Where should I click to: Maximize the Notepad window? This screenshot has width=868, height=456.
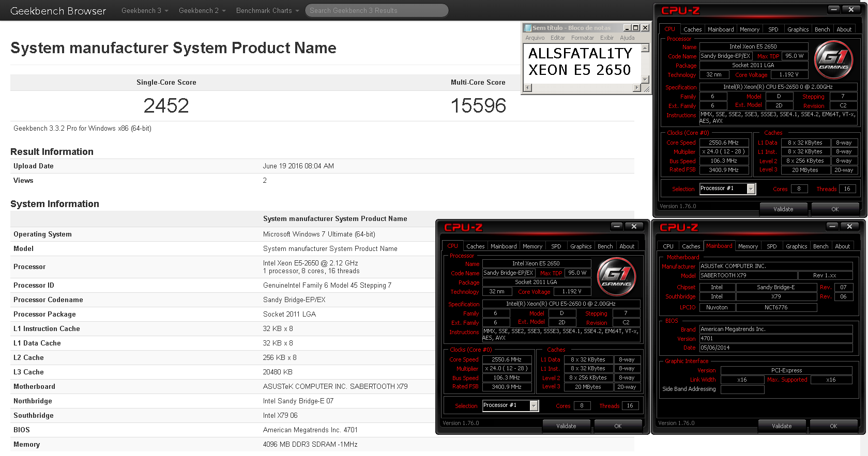click(x=636, y=28)
